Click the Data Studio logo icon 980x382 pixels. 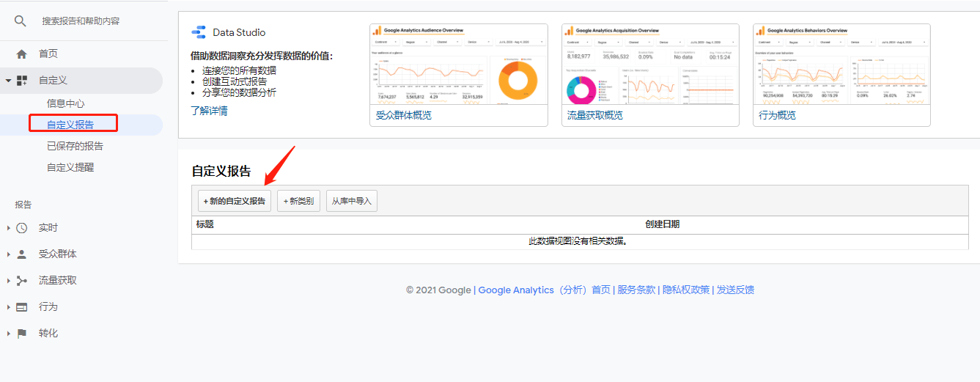tap(199, 32)
